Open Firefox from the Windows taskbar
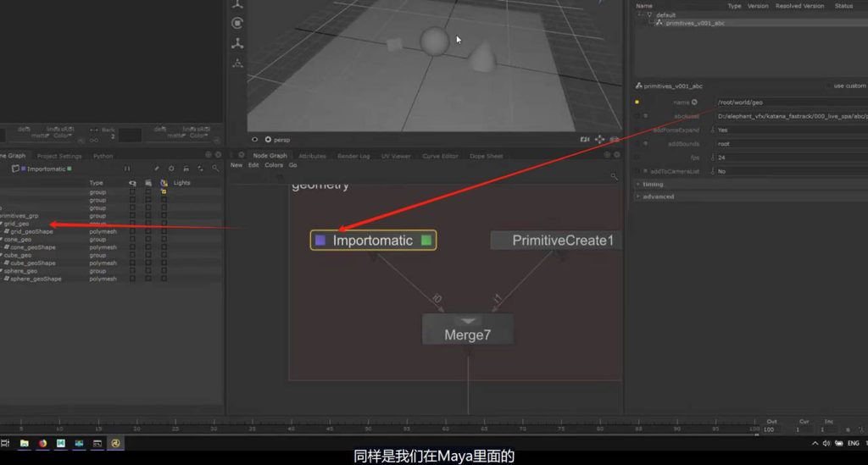Viewport: 868px width, 465px height. pyautogui.click(x=42, y=443)
